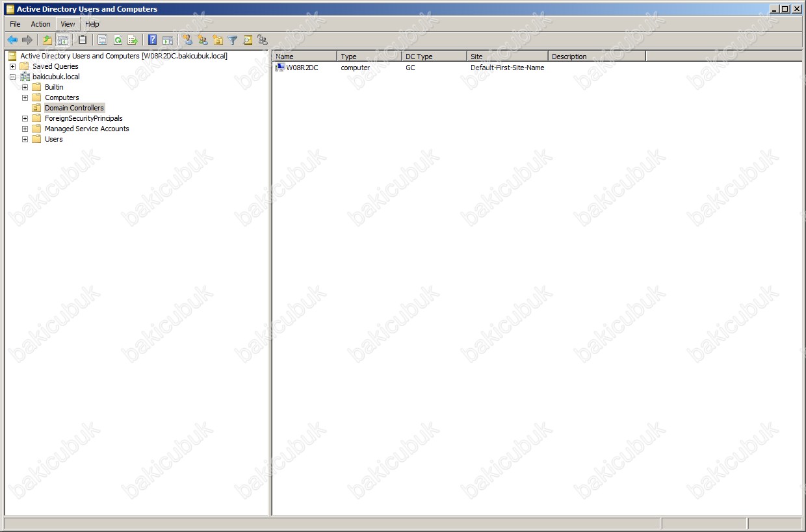806x532 pixels.
Task: Open Help question mark icon
Action: 152,40
